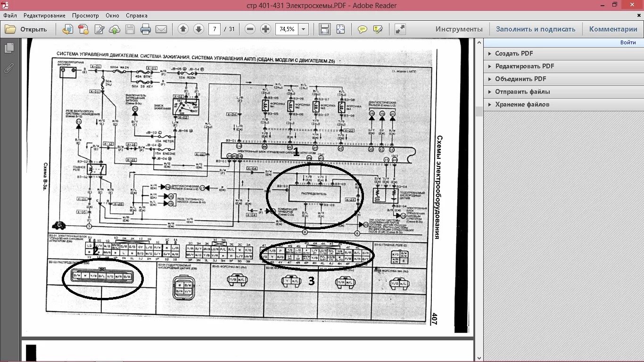The image size is (644, 362).
Task: Open the Файл menu
Action: 10,16
